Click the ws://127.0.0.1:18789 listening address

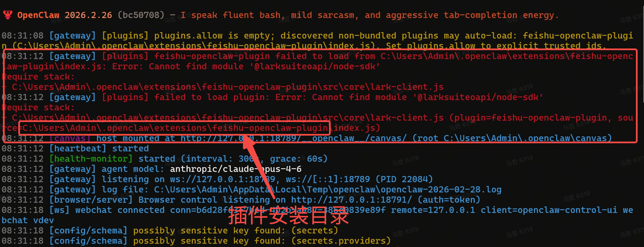pyautogui.click(x=223, y=179)
